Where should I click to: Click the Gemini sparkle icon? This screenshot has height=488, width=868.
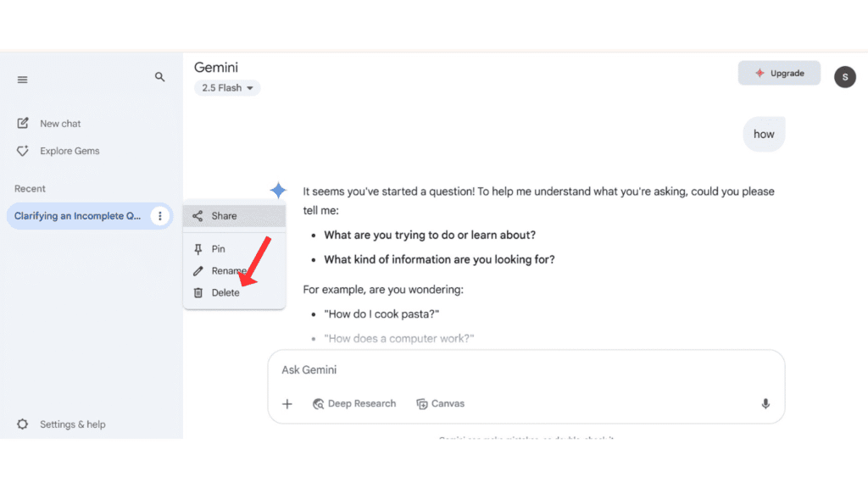(279, 191)
